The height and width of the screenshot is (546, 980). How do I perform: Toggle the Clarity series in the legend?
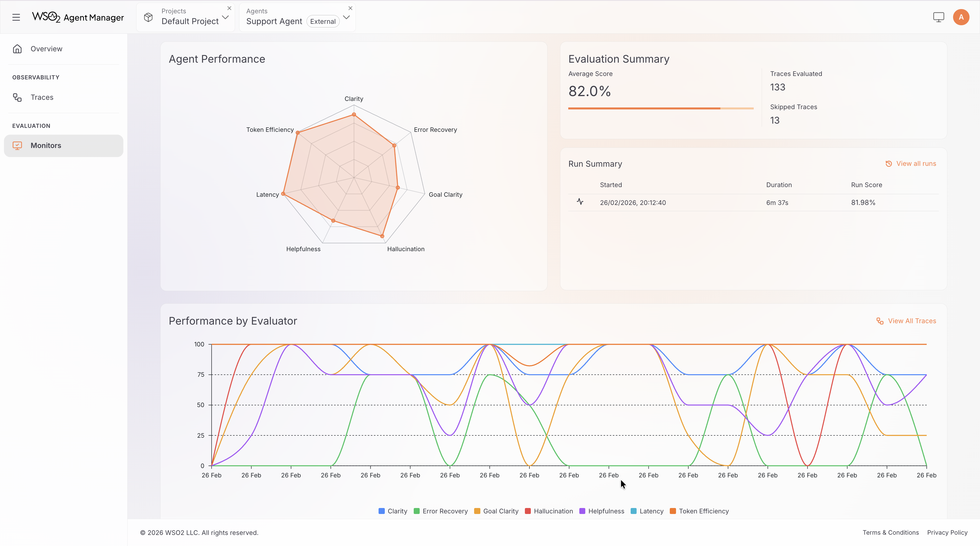[x=393, y=511]
